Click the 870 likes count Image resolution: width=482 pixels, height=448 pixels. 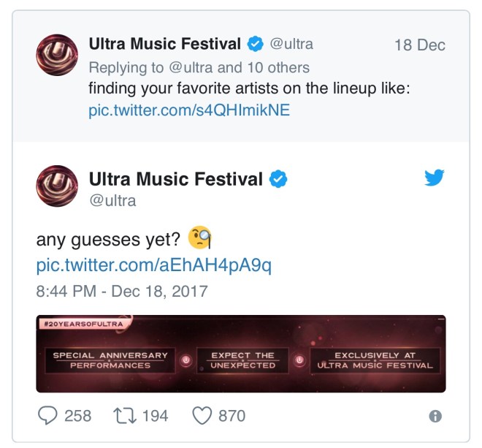[x=232, y=416]
